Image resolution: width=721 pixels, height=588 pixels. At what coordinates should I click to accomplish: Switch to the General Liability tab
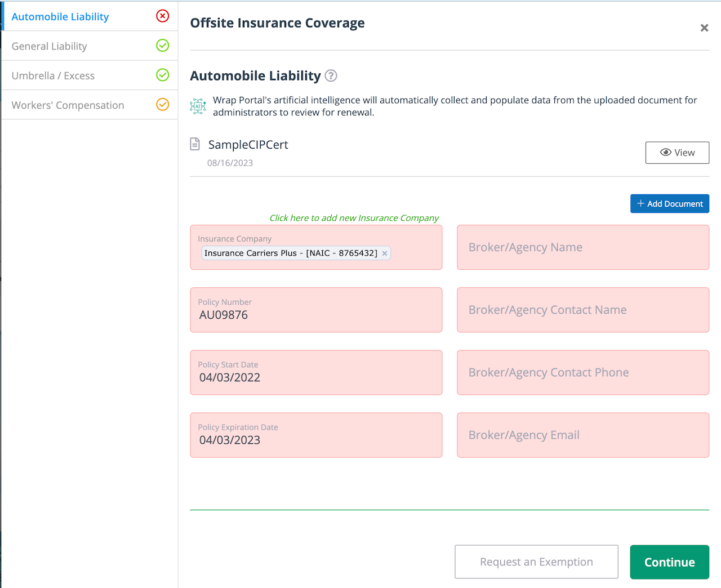50,46
